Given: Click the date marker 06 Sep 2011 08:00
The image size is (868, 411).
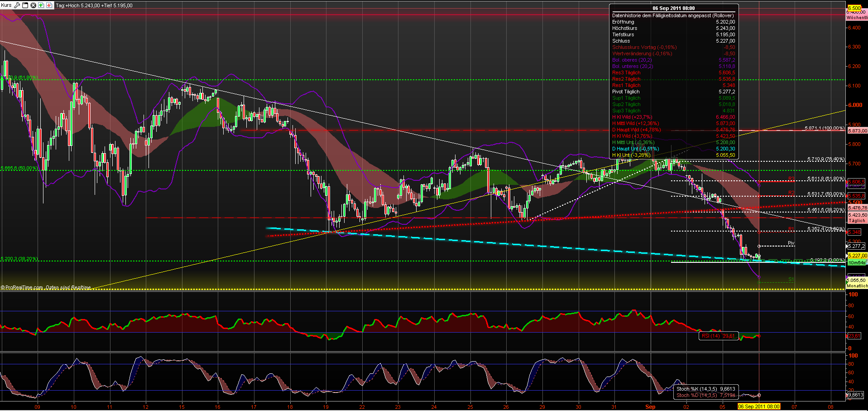Looking at the screenshot, I should pos(759,406).
